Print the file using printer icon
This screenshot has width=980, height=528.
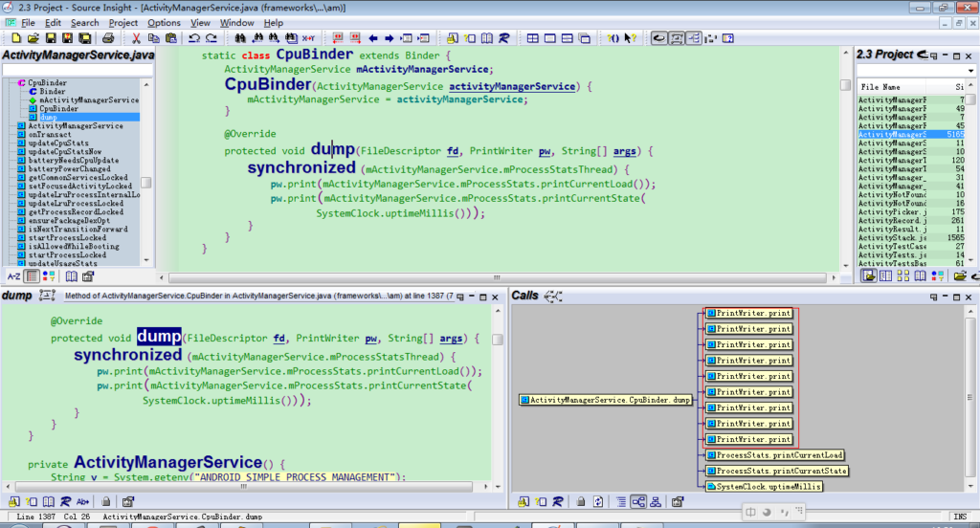coord(108,38)
